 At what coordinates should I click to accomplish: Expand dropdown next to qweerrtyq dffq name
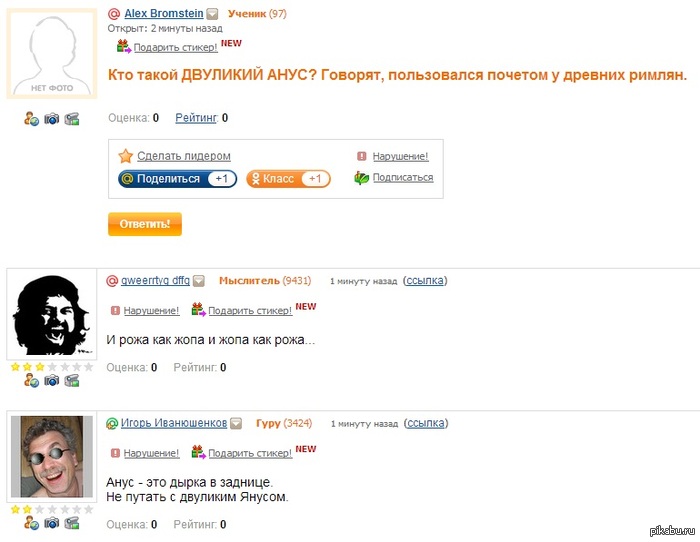tap(199, 281)
